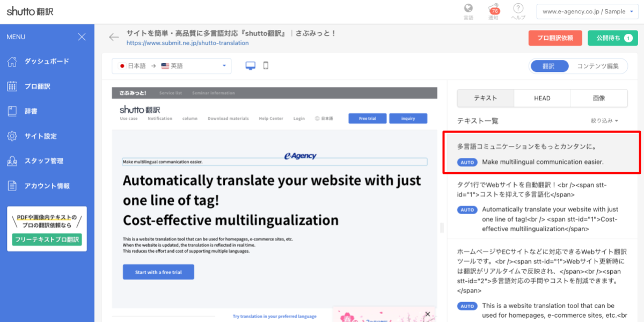Click Try translation in your preferred language
Viewport: 644px width, 322px height.
point(274,317)
